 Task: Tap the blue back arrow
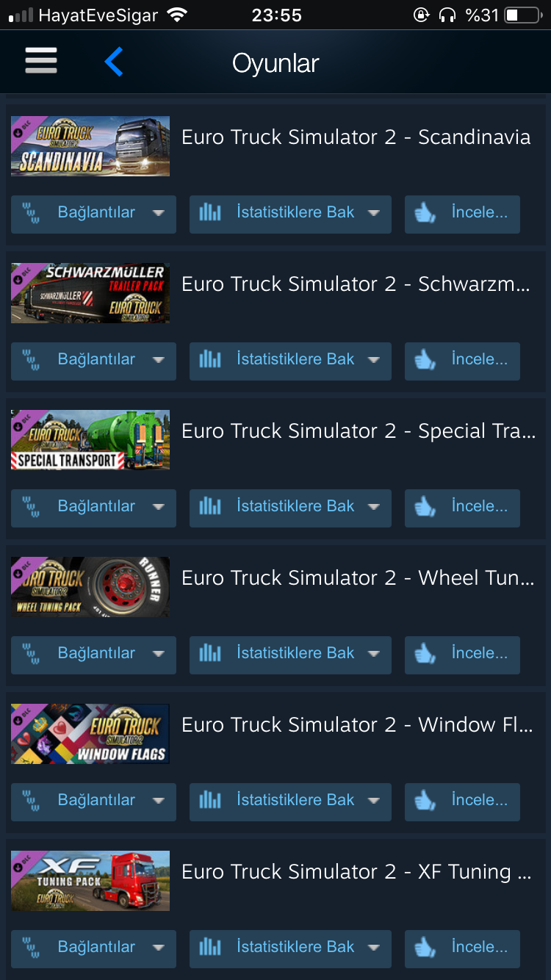[114, 62]
